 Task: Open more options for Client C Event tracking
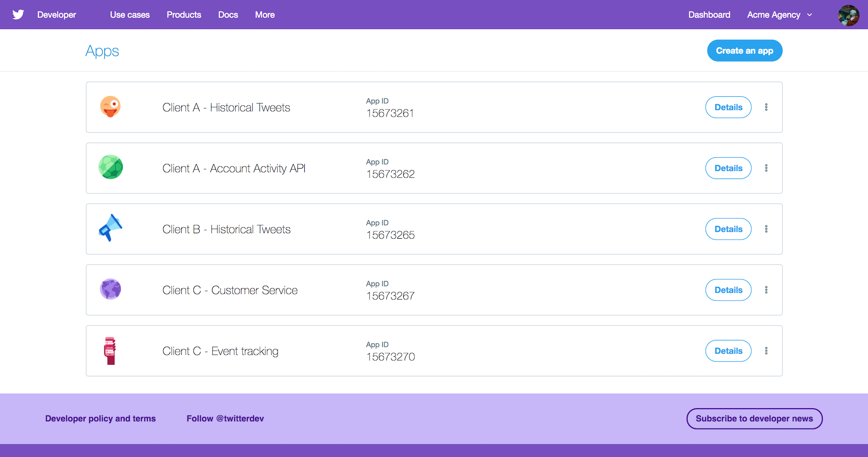point(766,351)
